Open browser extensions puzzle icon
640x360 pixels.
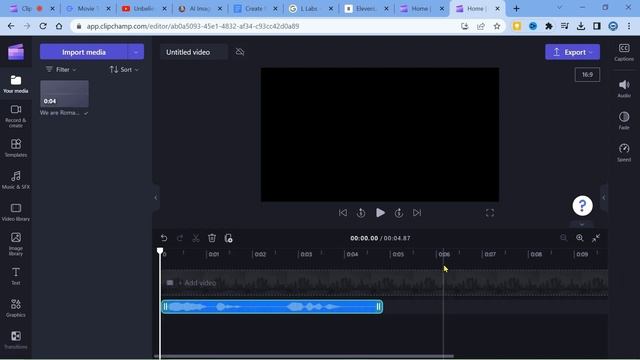[x=549, y=26]
